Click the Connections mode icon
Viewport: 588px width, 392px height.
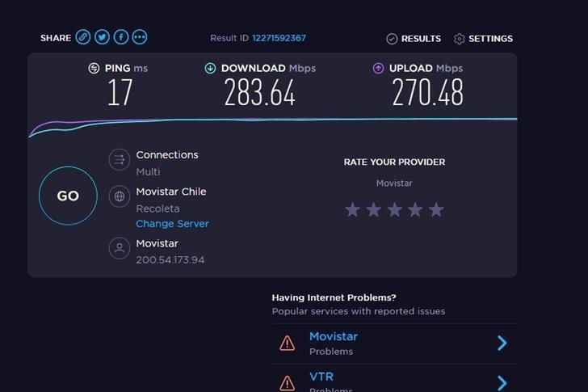(120, 159)
